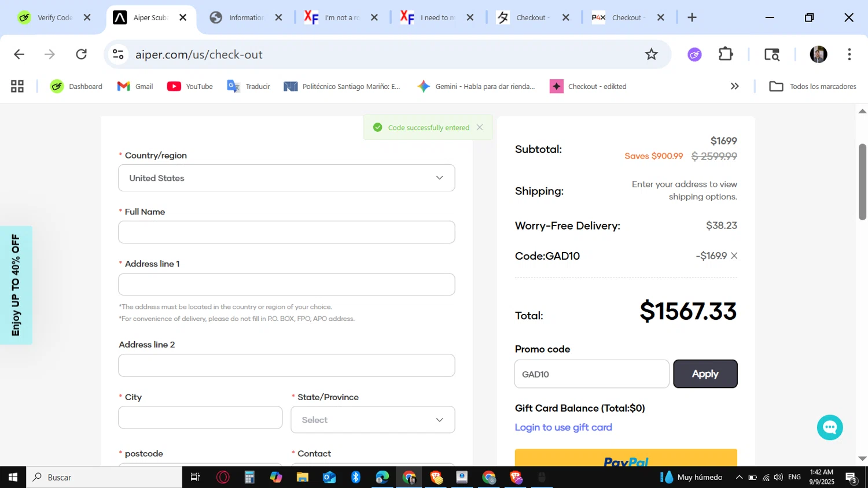Viewport: 868px width, 488px height.
Task: Open the weather 'Muy húmedo' widget
Action: 692,477
